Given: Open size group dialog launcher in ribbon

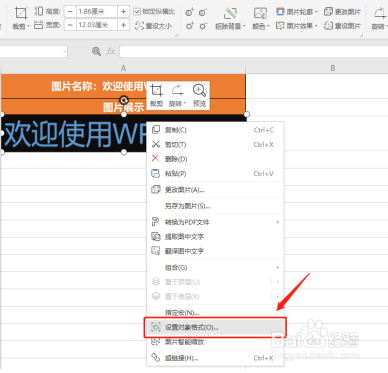Looking at the screenshot, I should pyautogui.click(x=177, y=35).
